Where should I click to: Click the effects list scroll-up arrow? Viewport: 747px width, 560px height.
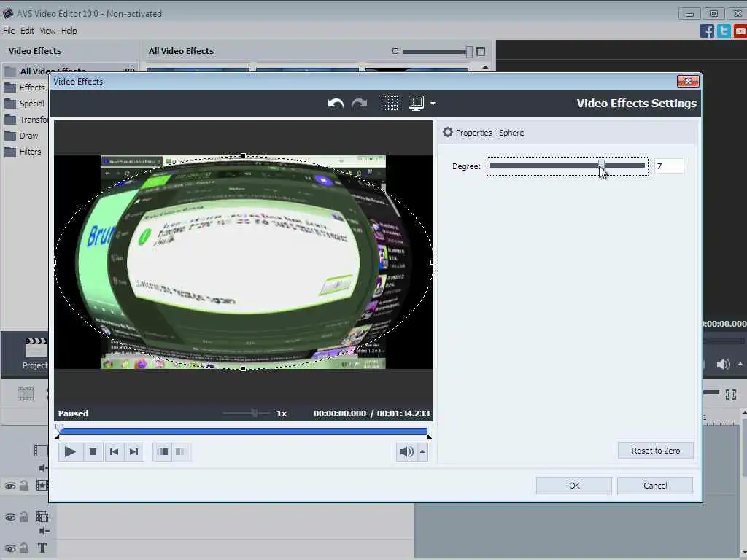[485, 68]
